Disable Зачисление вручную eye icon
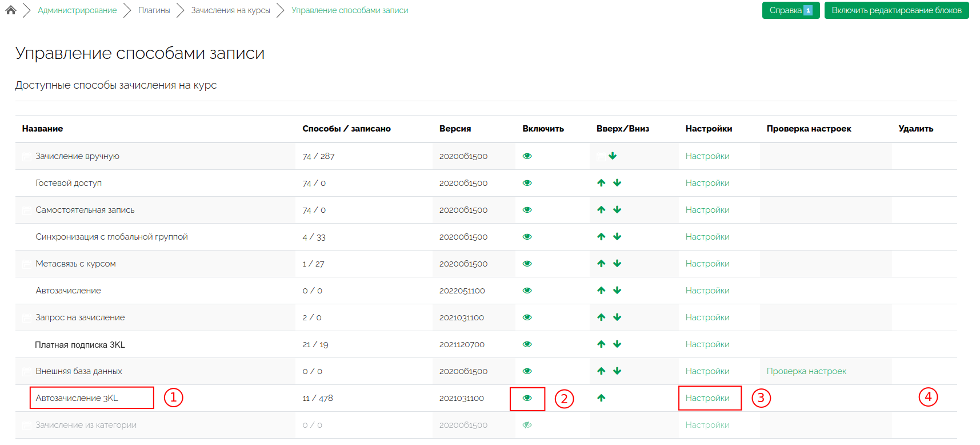 527,156
